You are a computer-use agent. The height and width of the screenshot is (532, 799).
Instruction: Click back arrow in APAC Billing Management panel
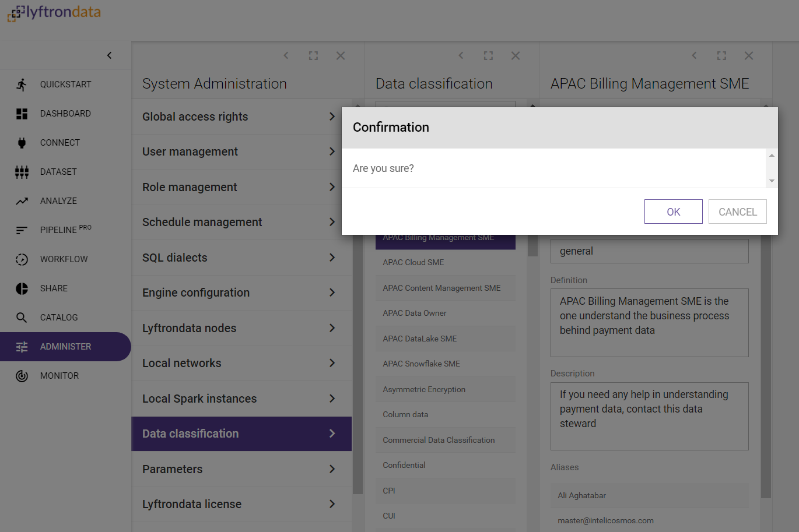pyautogui.click(x=694, y=55)
